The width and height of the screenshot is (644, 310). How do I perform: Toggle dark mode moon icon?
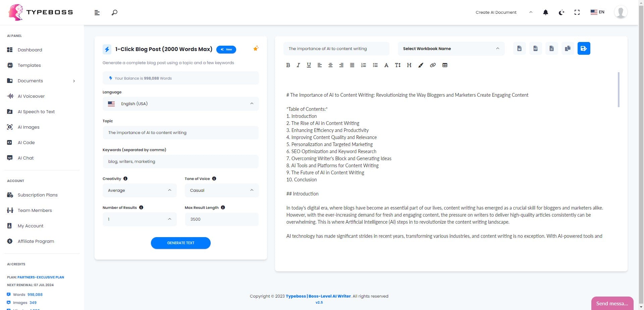561,12
